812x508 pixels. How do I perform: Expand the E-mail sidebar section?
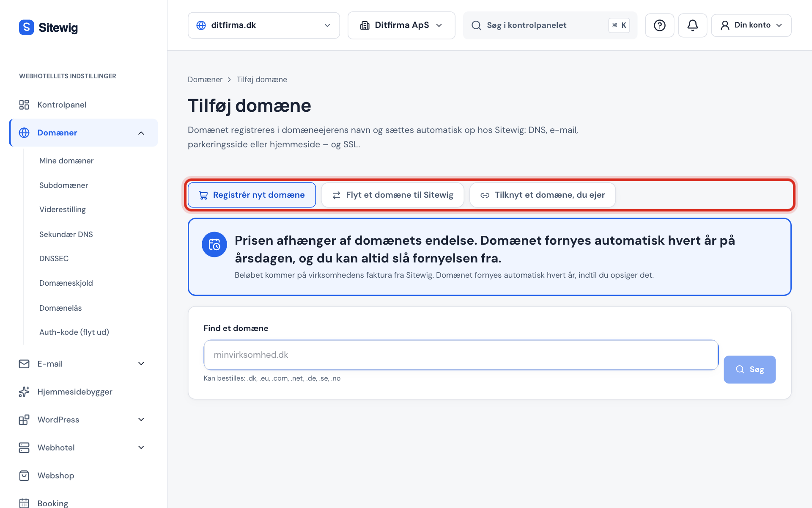pos(141,364)
